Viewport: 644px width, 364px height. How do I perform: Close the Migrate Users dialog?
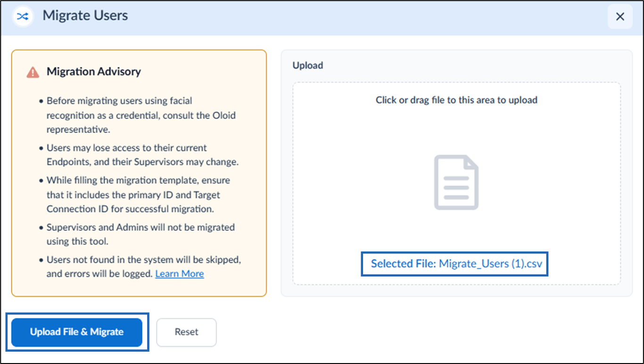click(x=620, y=17)
